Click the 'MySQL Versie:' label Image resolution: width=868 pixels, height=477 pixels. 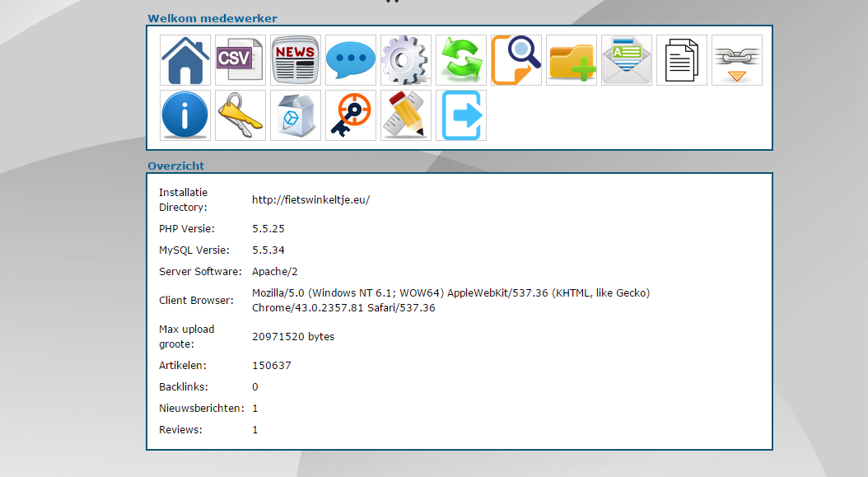pos(194,250)
